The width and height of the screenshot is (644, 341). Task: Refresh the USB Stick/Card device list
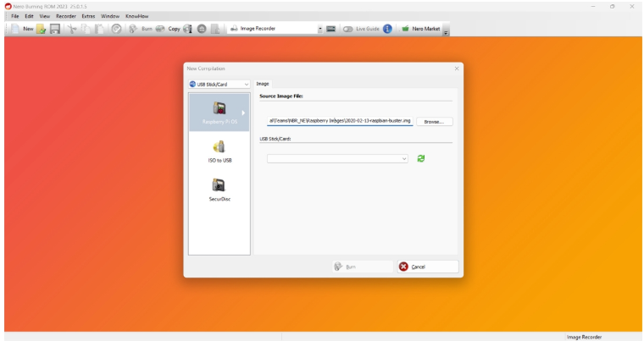click(421, 157)
